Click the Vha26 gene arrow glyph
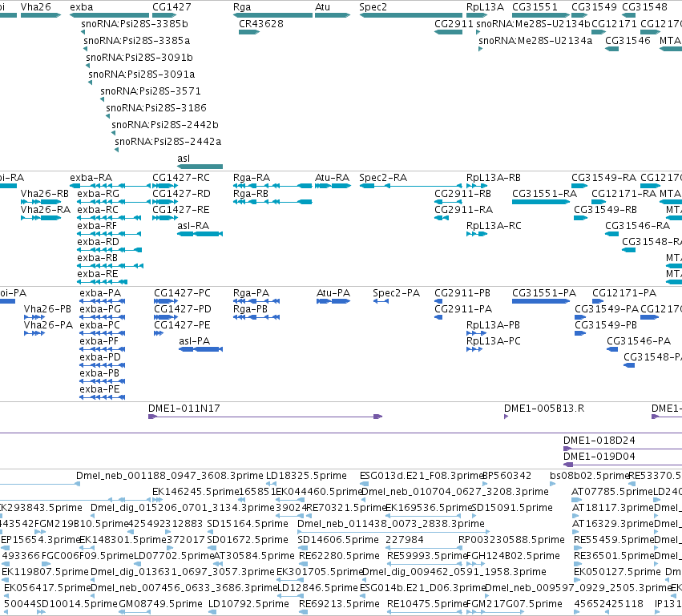This screenshot has width=682, height=616. [x=41, y=15]
